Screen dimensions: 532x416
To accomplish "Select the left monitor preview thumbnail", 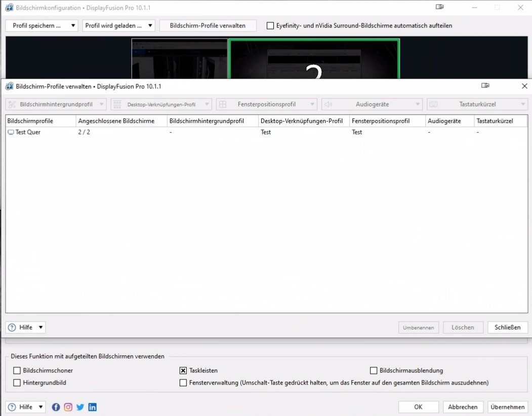I will tap(180, 59).
